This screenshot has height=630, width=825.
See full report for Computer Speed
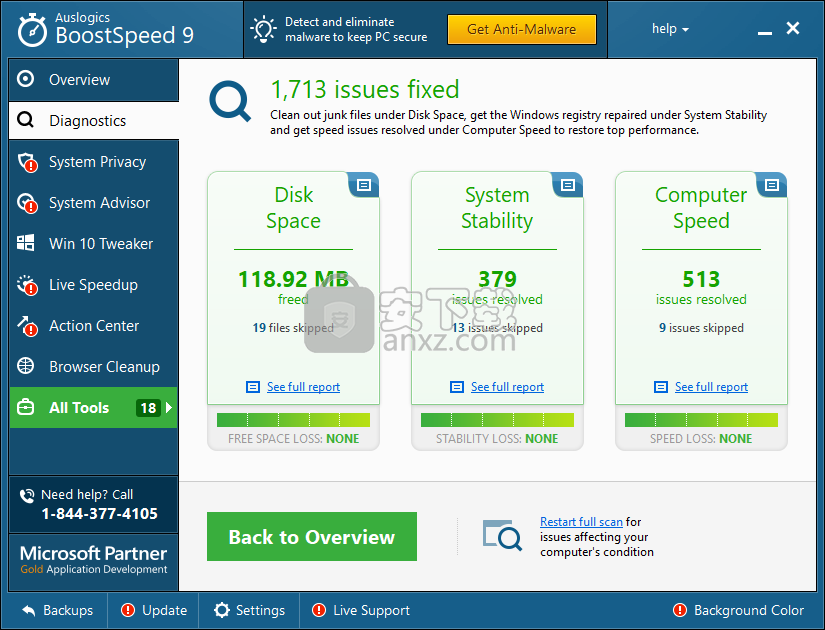coord(711,387)
